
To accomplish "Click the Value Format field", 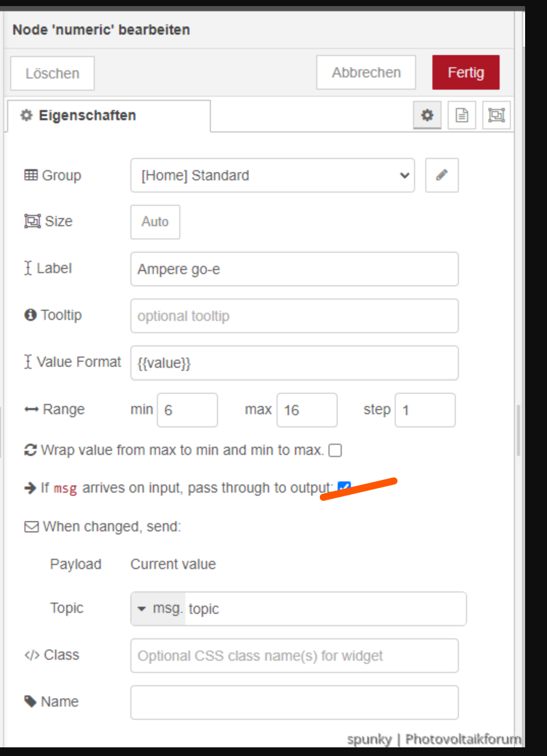I will pos(294,363).
